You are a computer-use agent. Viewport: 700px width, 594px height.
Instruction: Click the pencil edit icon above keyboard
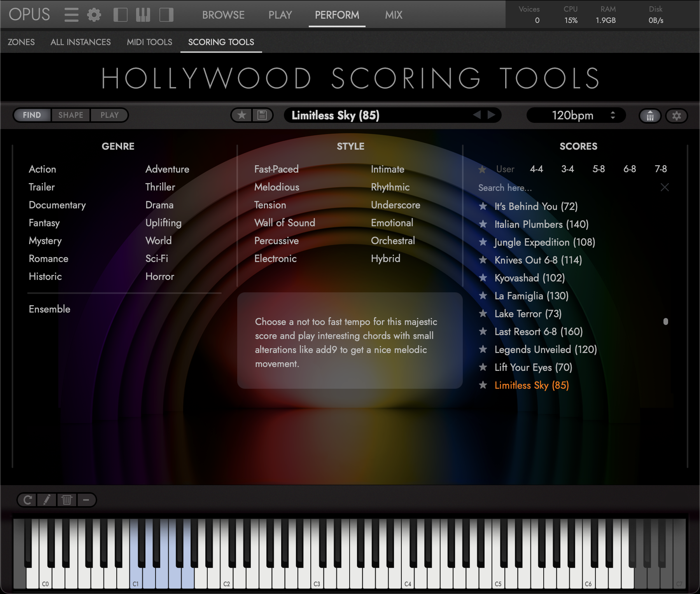(x=47, y=500)
